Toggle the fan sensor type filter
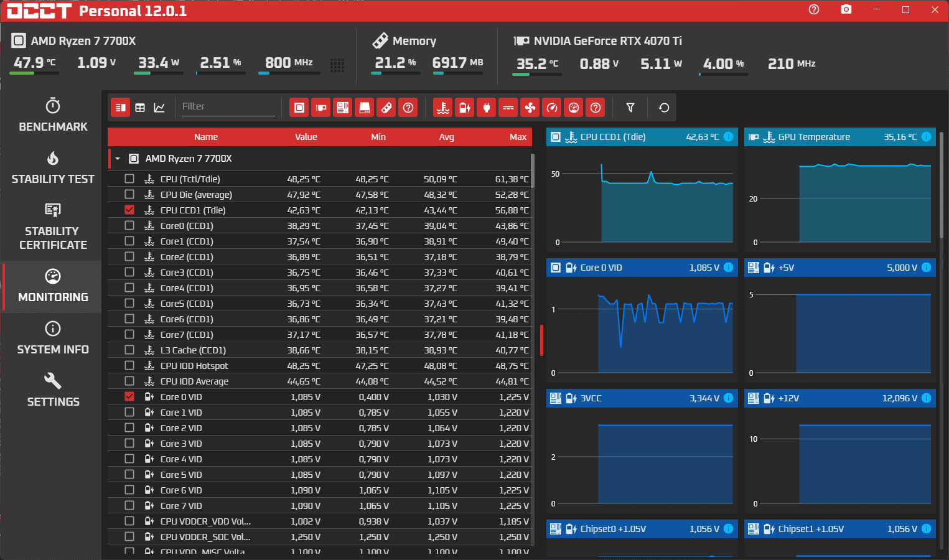The height and width of the screenshot is (560, 949). point(530,108)
